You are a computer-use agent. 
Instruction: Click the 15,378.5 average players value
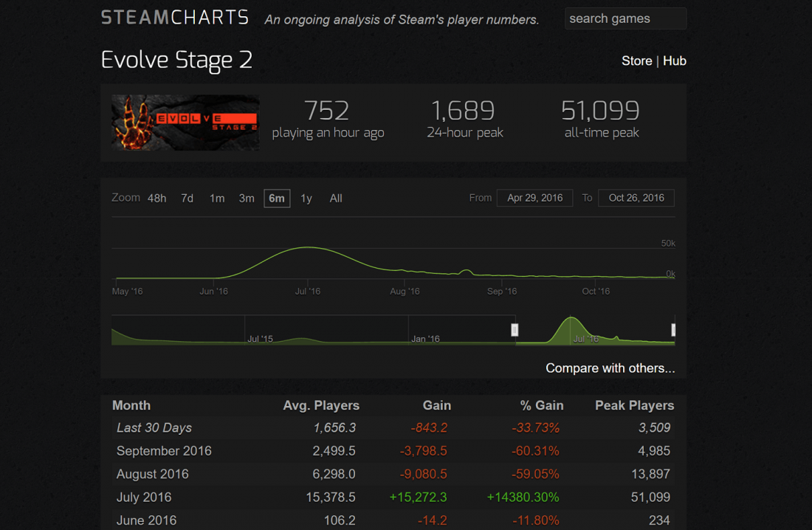331,498
